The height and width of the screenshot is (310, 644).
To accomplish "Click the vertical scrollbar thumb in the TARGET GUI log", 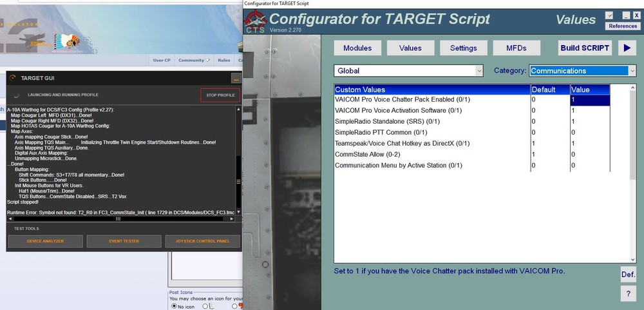I will [x=238, y=181].
